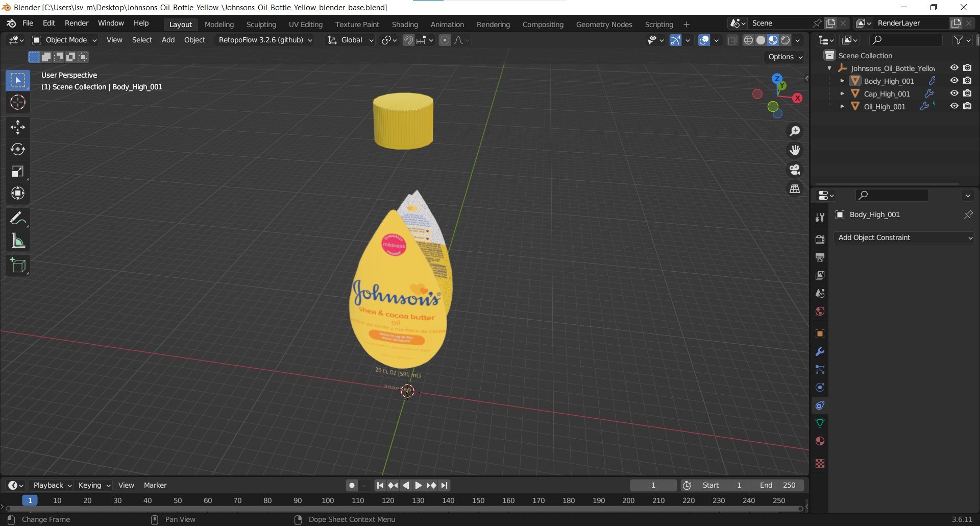Screen dimensions: 980x526
Task: Open the Object Data properties tab
Action: [820, 423]
